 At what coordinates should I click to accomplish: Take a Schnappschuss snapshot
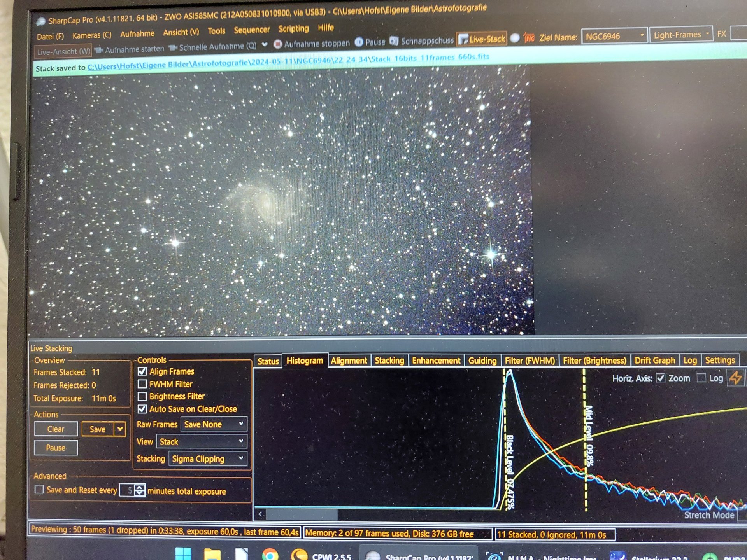pyautogui.click(x=422, y=40)
